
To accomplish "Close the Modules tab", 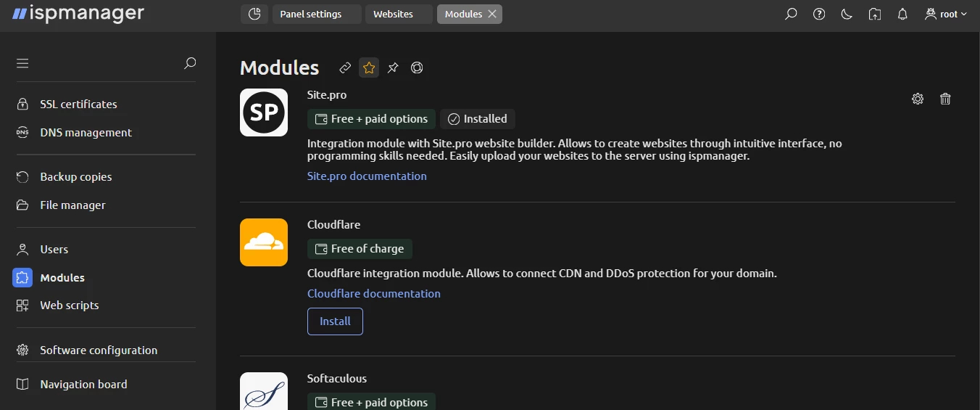I will pyautogui.click(x=492, y=14).
